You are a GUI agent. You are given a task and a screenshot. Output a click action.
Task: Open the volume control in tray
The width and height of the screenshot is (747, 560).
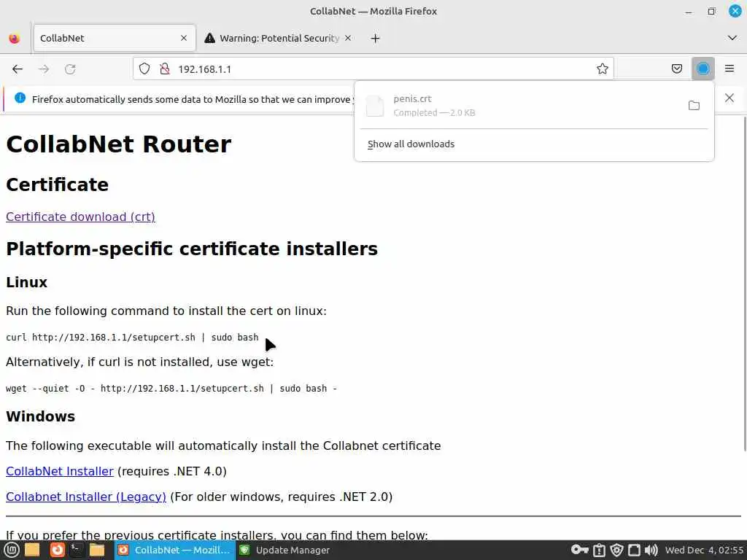[651, 550]
